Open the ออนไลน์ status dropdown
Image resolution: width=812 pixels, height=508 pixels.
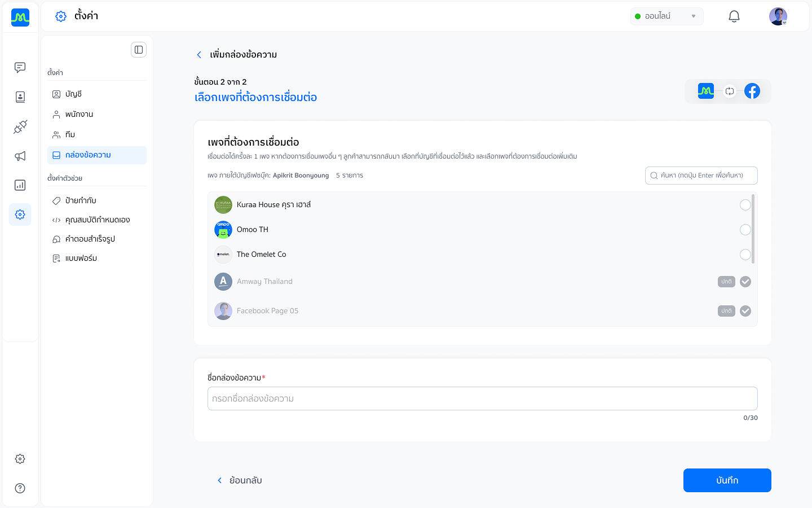[x=667, y=16]
